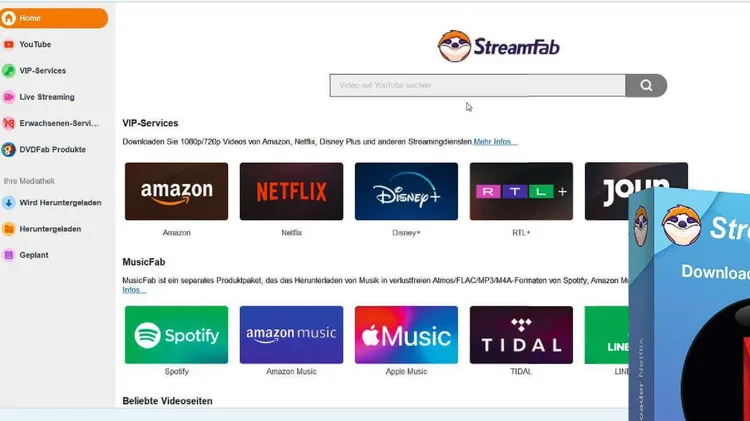Open the TIDAL music tile

(521, 335)
